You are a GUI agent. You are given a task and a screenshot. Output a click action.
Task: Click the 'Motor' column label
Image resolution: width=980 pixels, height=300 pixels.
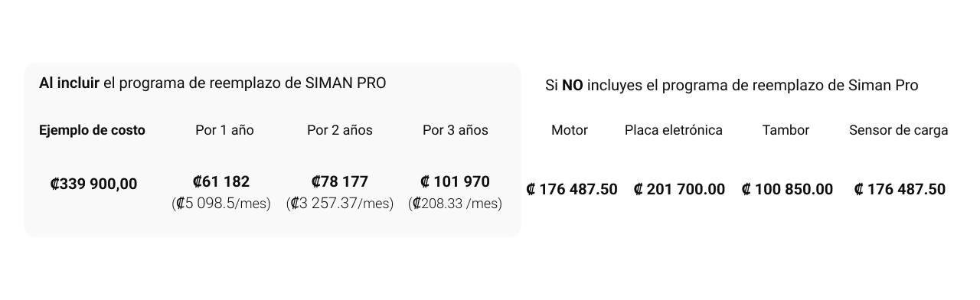570,130
